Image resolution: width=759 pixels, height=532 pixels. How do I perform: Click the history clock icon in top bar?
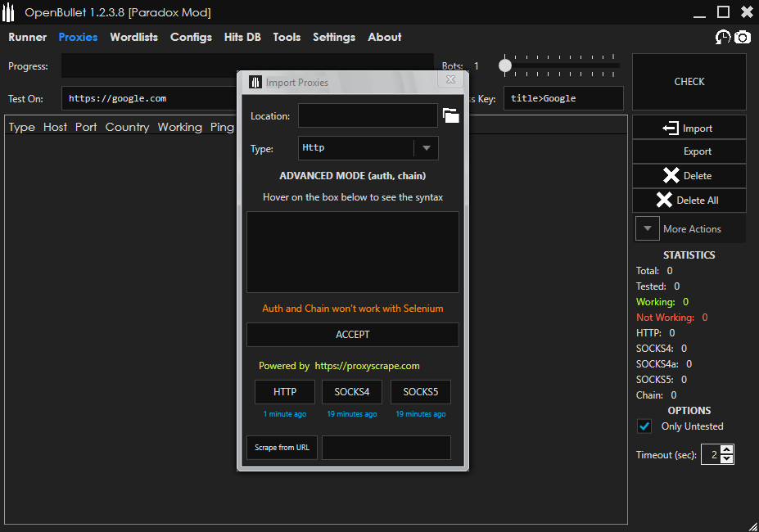point(723,37)
